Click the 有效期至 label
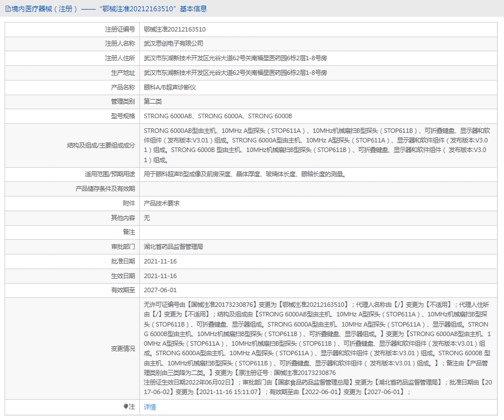Image resolution: width=504 pixels, height=420 pixels. point(123,290)
